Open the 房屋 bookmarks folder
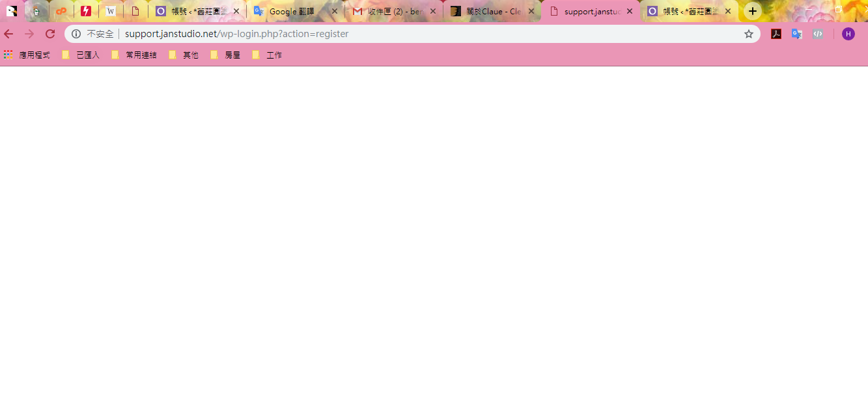 pos(225,55)
